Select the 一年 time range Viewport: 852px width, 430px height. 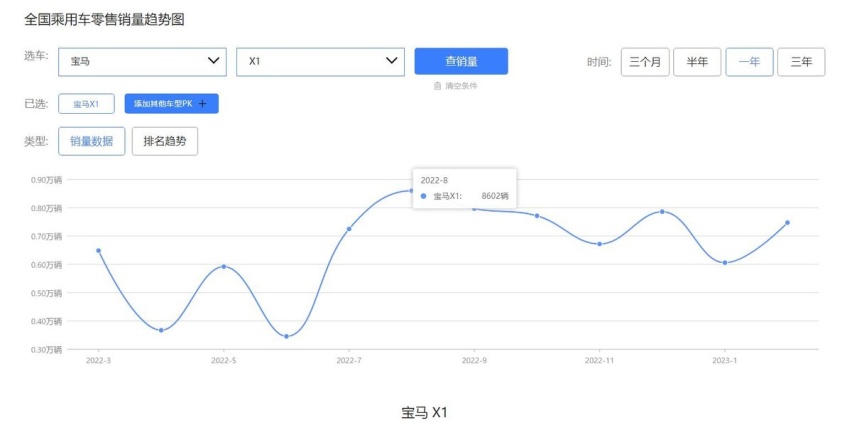[x=749, y=62]
